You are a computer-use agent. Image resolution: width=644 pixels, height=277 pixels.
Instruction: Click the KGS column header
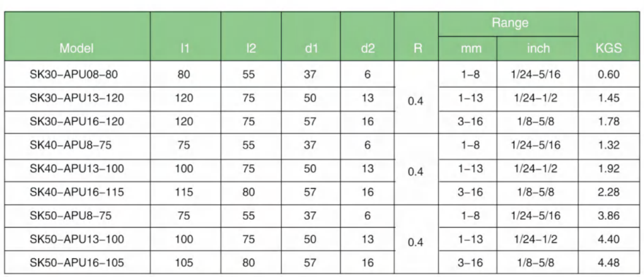608,49
